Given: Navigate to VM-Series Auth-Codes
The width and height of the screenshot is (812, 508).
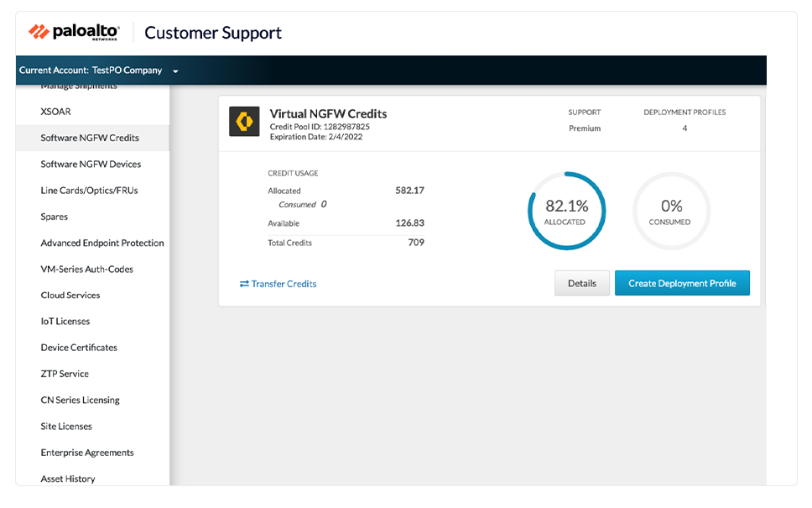Looking at the screenshot, I should [87, 270].
